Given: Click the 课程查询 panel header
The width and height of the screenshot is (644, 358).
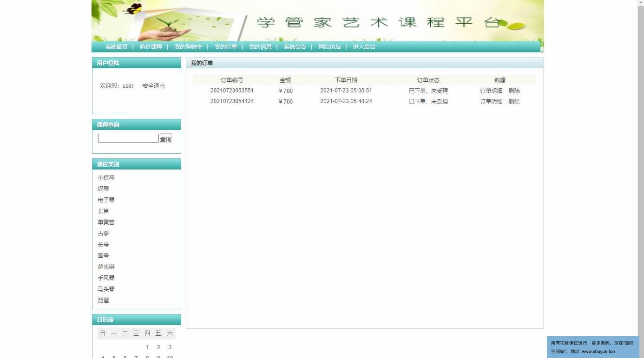Looking at the screenshot, I should pyautogui.click(x=137, y=125).
